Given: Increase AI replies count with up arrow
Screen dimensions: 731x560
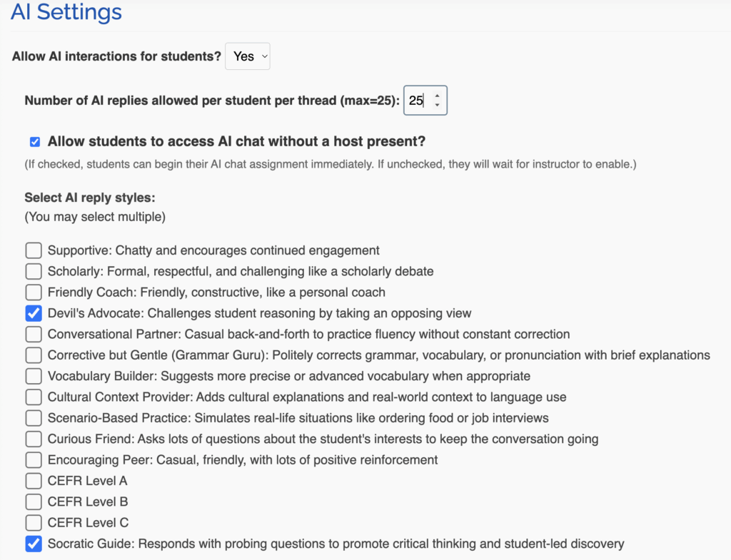Looking at the screenshot, I should coord(437,96).
